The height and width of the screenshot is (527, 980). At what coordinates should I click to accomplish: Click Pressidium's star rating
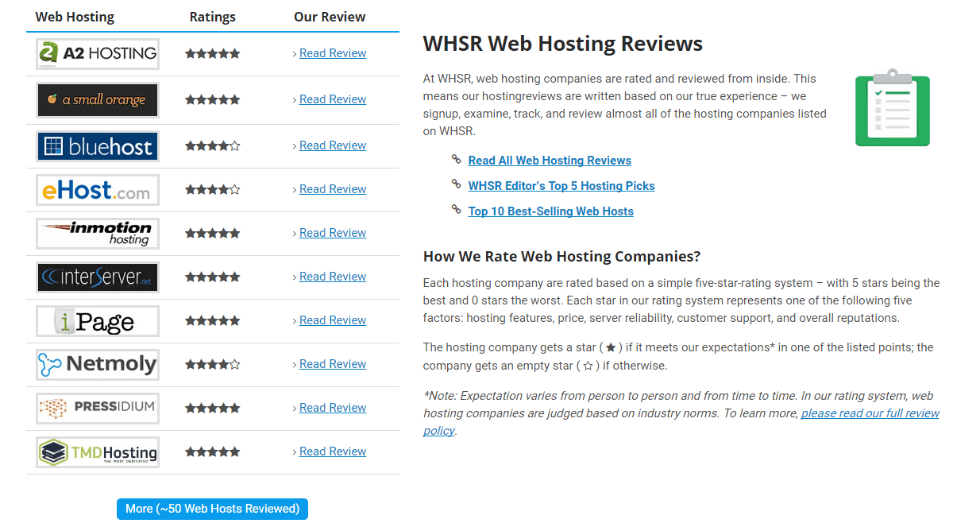(x=213, y=409)
